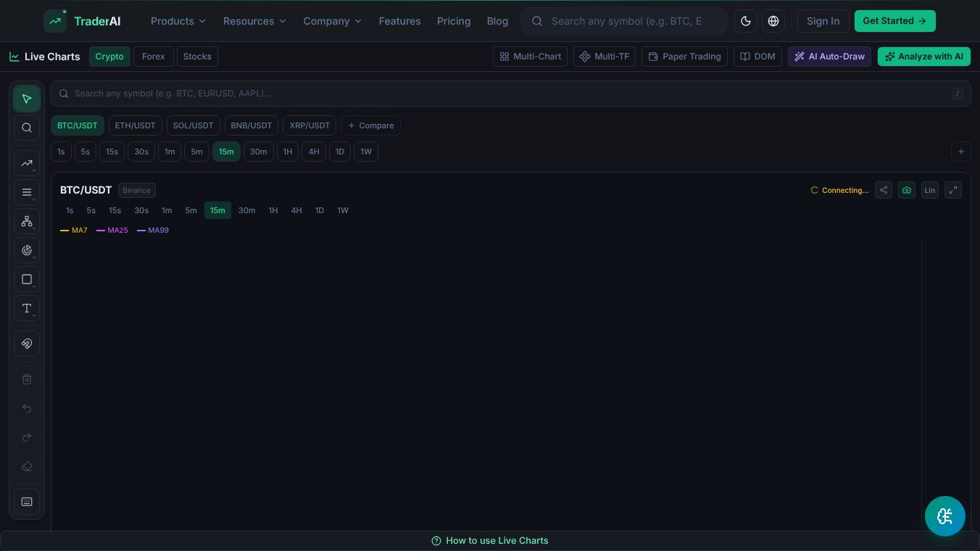Screen dimensions: 980x551
Task: Select 30m timeframe inside chart panel
Action: 247,210
